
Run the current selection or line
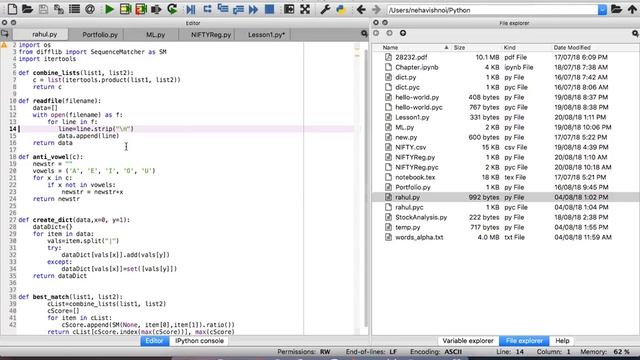(156, 9)
